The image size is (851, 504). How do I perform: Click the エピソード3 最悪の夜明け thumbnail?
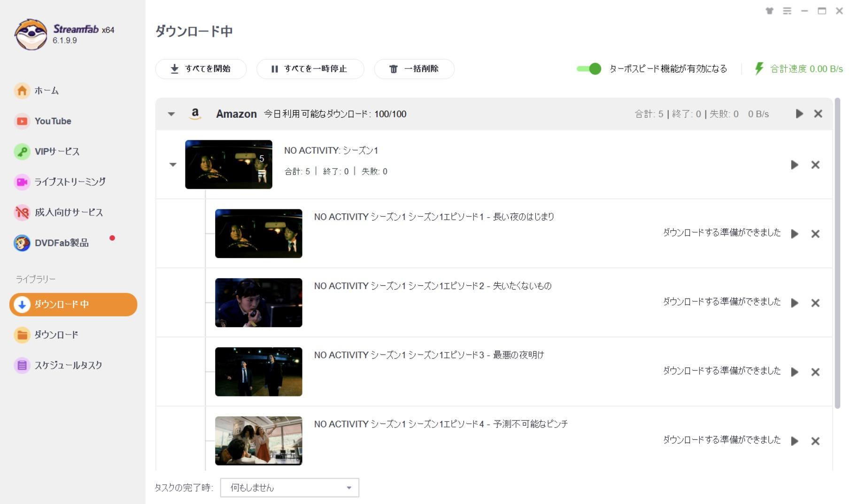pyautogui.click(x=259, y=372)
